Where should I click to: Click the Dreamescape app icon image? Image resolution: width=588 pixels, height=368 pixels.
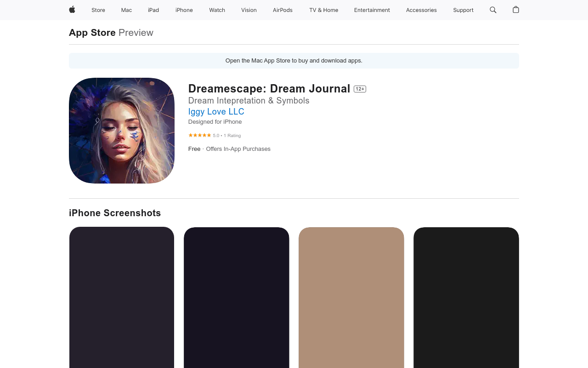tap(122, 131)
